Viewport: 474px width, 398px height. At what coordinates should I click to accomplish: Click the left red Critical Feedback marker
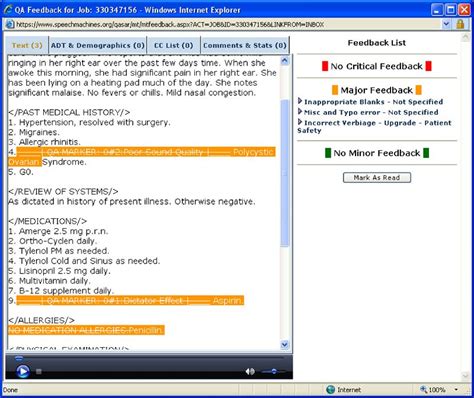pos(325,66)
